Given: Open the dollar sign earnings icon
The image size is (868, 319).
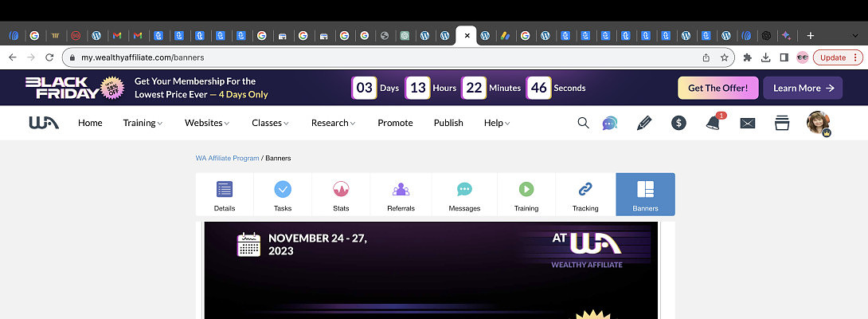Looking at the screenshot, I should pos(678,123).
